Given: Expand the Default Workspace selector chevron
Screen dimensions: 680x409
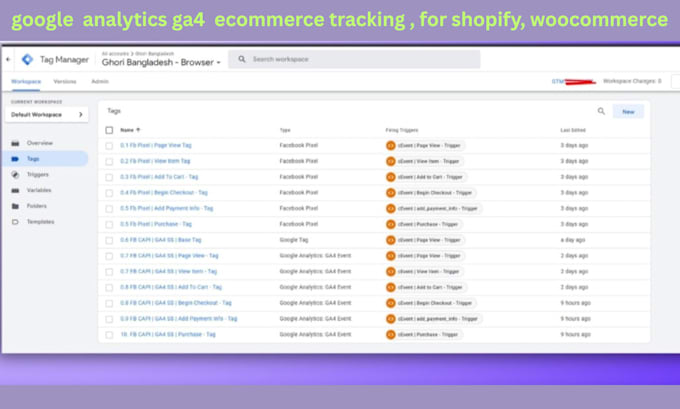Looking at the screenshot, I should point(81,115).
